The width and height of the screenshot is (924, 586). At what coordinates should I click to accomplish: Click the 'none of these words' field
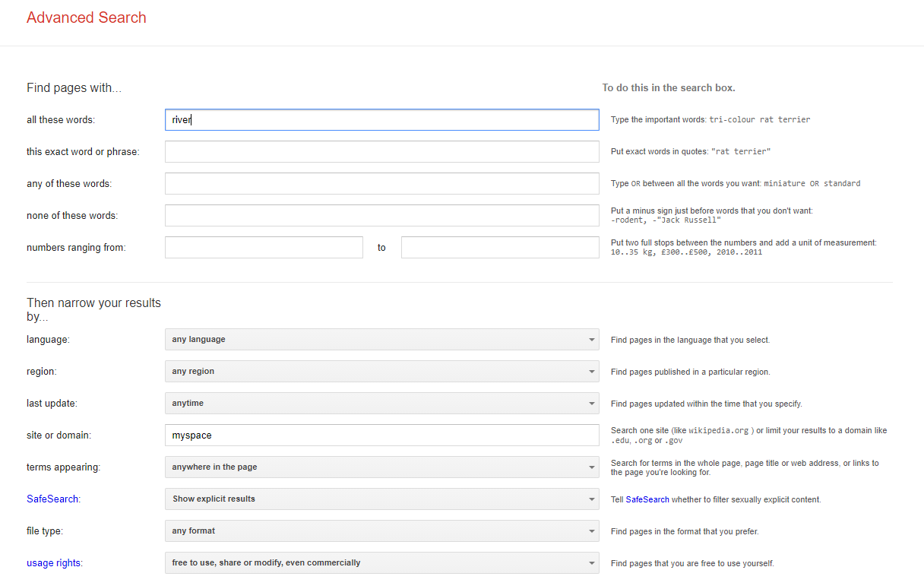click(x=381, y=216)
